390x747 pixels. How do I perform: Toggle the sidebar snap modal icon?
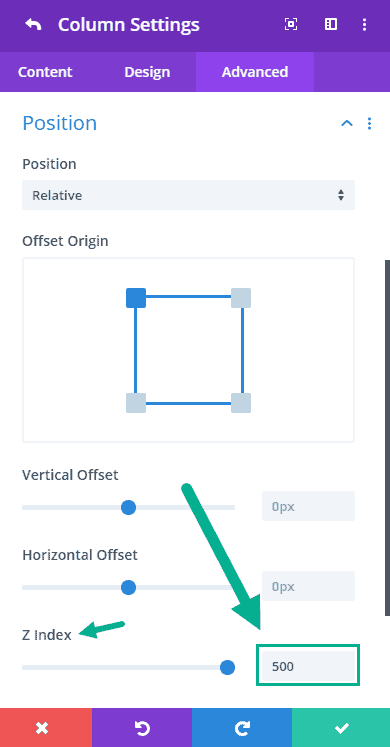[x=331, y=24]
